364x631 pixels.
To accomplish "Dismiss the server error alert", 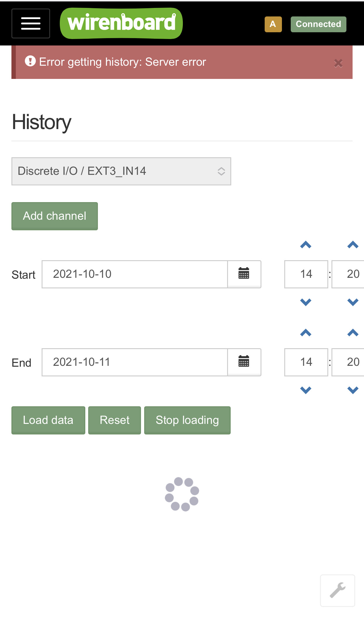I will tap(338, 63).
